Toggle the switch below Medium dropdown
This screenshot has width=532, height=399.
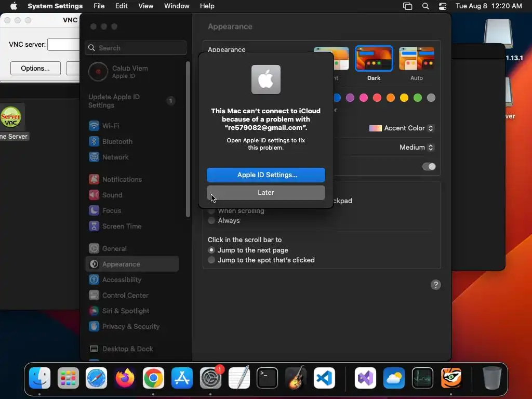tap(429, 167)
